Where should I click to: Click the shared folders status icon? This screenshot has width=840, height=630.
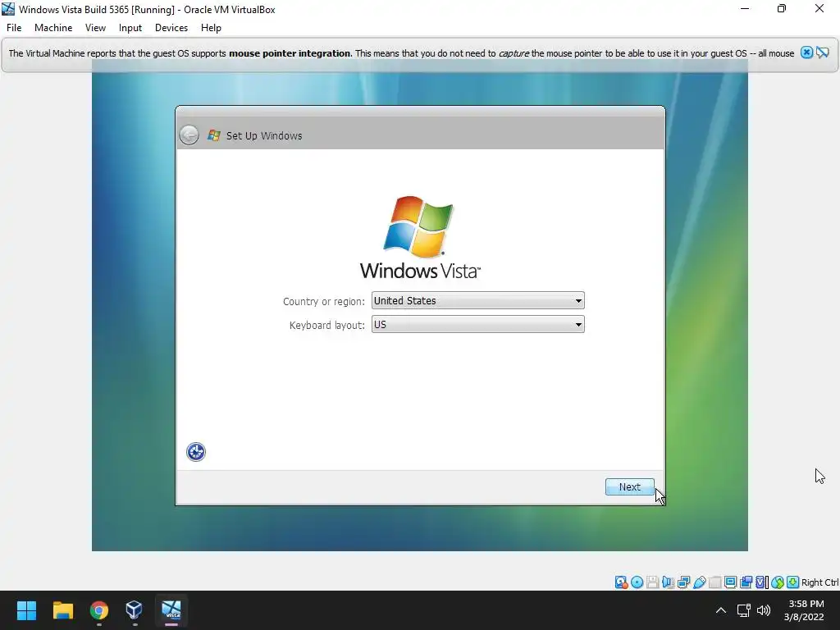click(x=714, y=582)
